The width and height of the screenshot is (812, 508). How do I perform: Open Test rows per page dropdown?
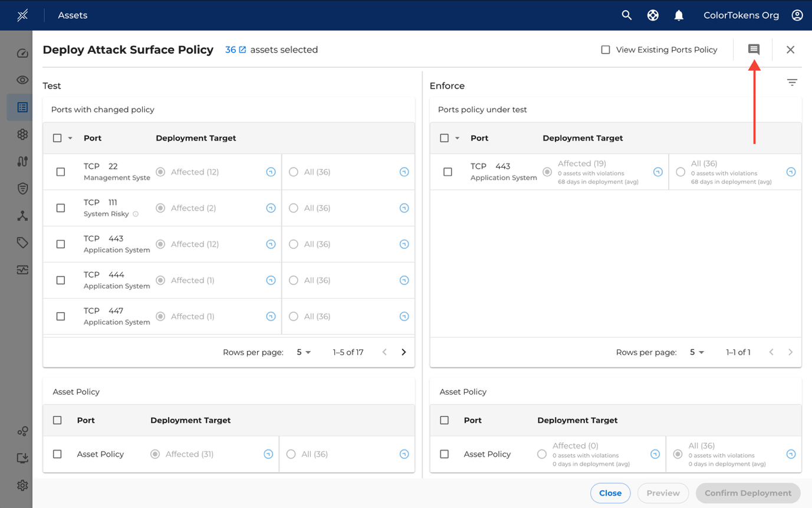(x=303, y=352)
